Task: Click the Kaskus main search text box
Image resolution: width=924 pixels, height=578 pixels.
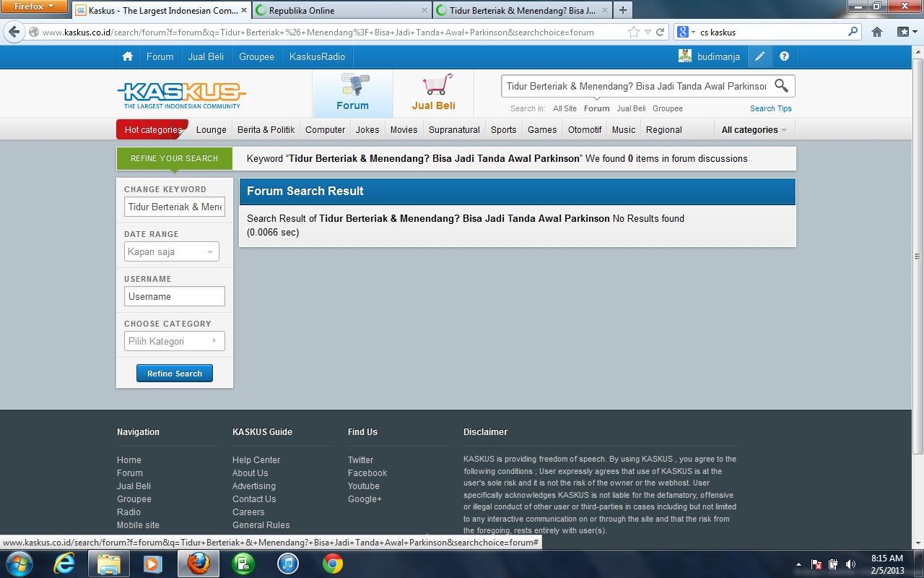Action: [x=636, y=86]
